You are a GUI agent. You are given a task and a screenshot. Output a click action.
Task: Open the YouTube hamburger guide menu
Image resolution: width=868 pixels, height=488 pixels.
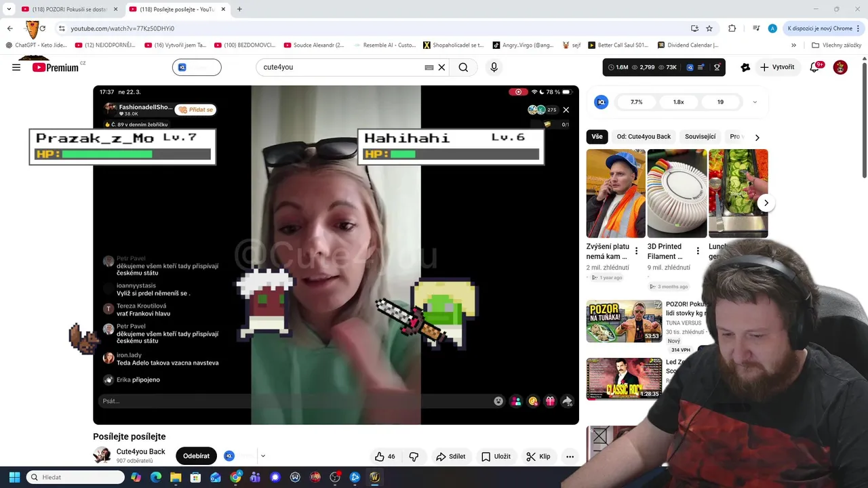[x=16, y=67]
